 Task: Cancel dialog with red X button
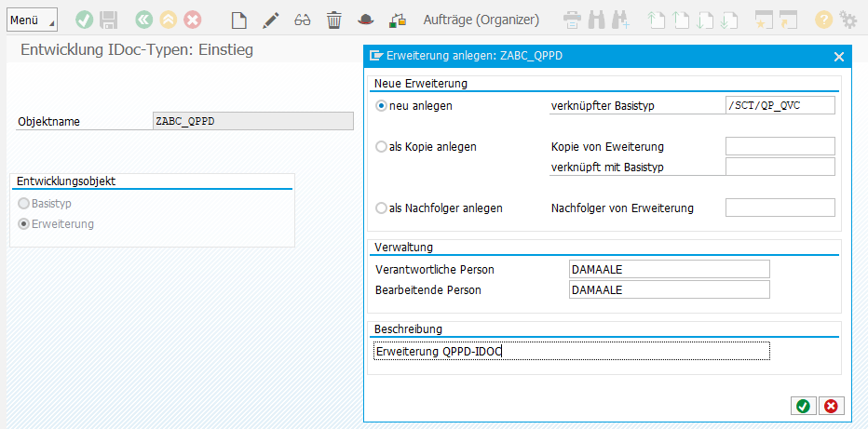(x=830, y=406)
